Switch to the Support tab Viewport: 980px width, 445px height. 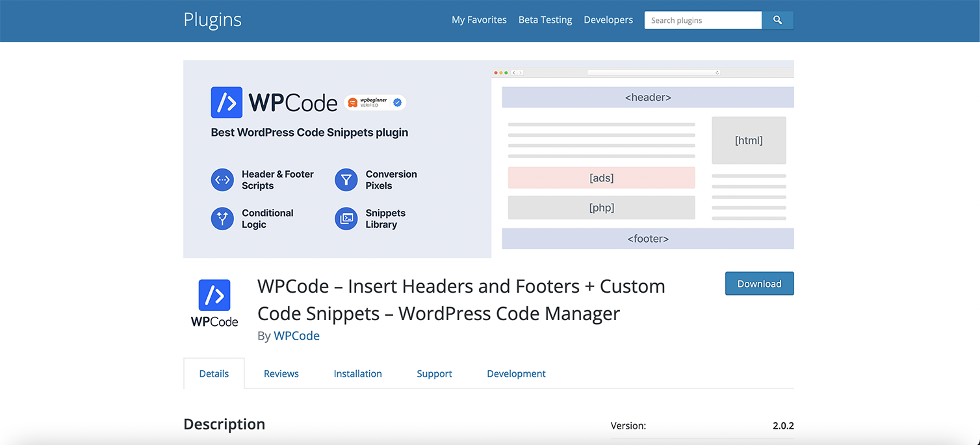(434, 373)
